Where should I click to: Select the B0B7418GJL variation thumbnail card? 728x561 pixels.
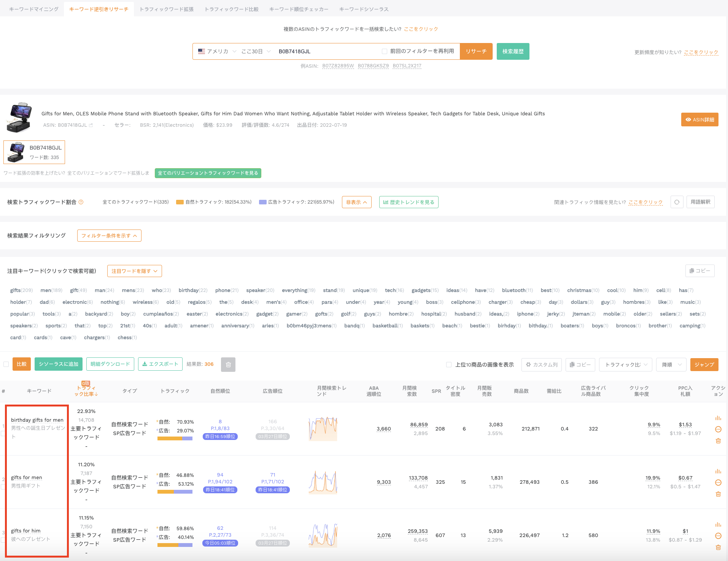(x=34, y=152)
